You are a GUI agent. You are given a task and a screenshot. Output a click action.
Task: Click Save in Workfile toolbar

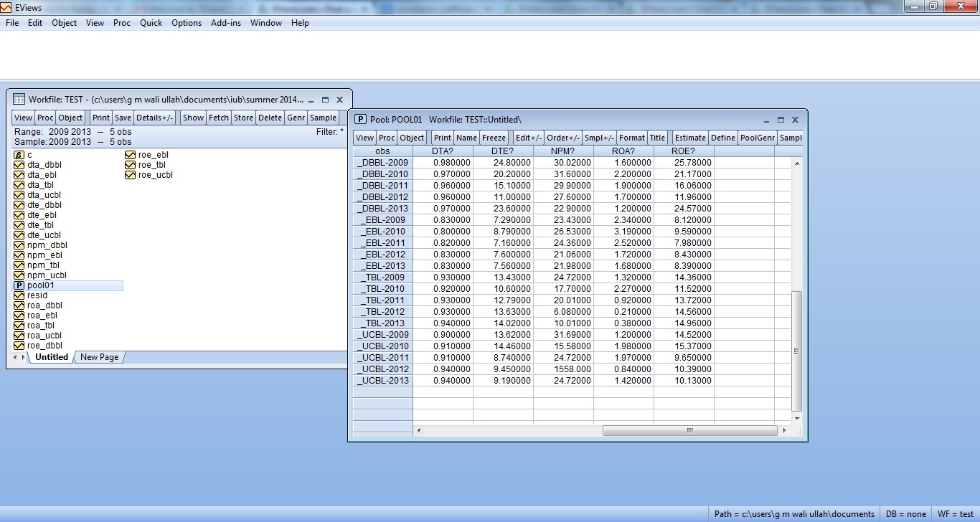(x=123, y=118)
